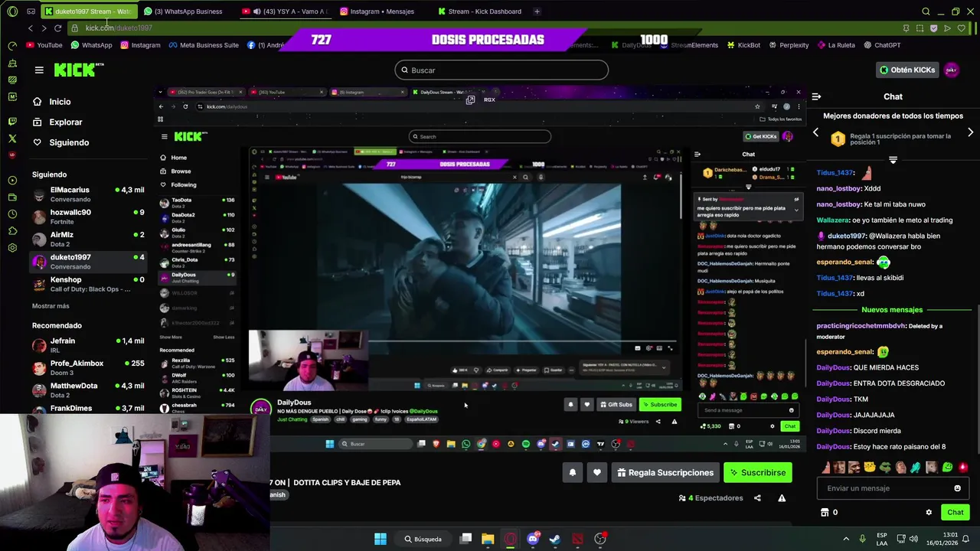The width and height of the screenshot is (980, 551).
Task: Open chat settings gear
Action: [x=929, y=513]
